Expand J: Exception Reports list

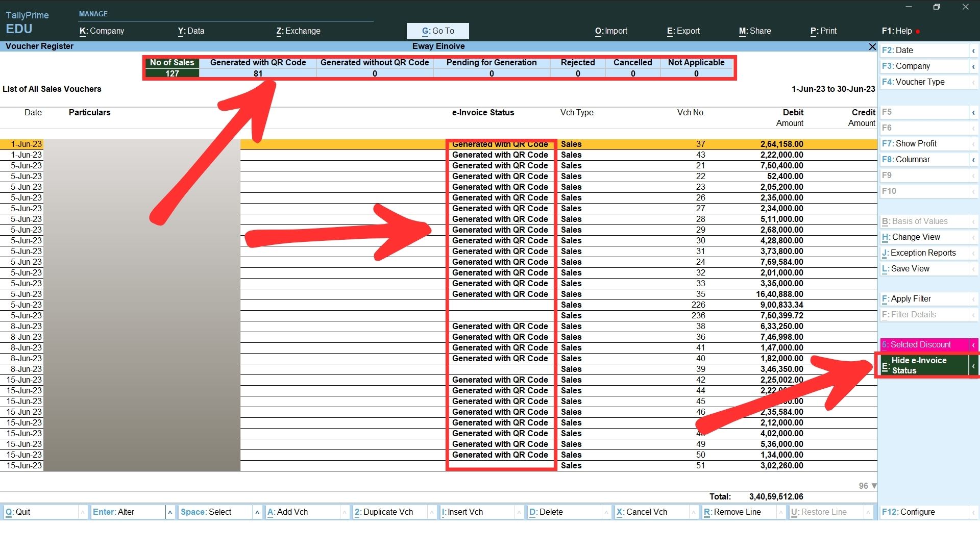click(x=923, y=253)
